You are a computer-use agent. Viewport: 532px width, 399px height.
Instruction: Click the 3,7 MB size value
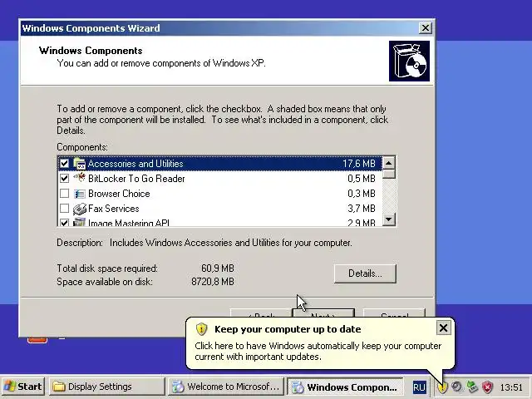coord(362,209)
